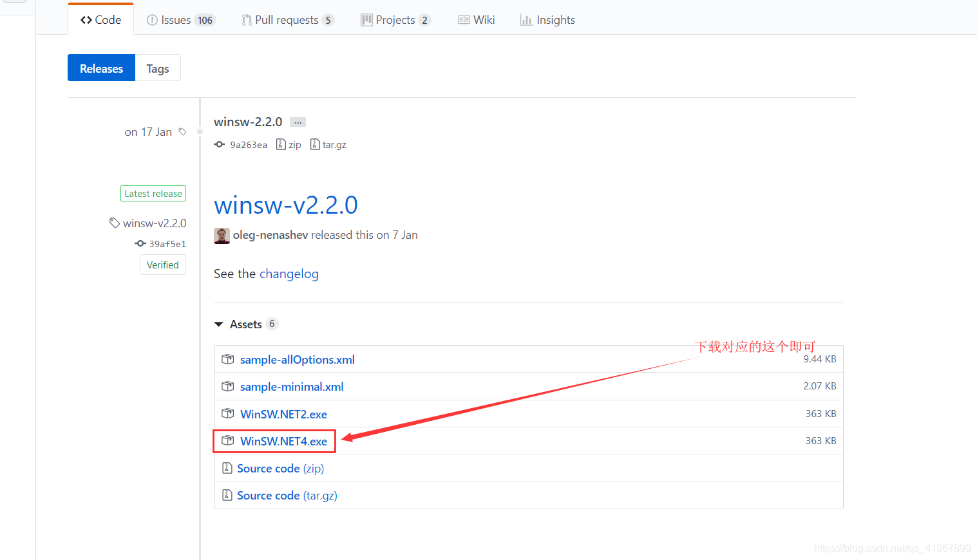Select the Releases button

pyautogui.click(x=101, y=68)
